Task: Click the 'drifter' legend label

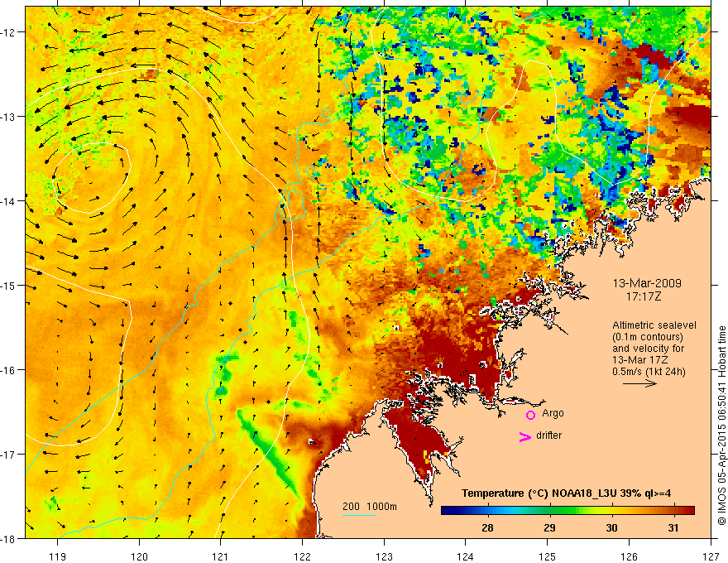Action: click(548, 435)
